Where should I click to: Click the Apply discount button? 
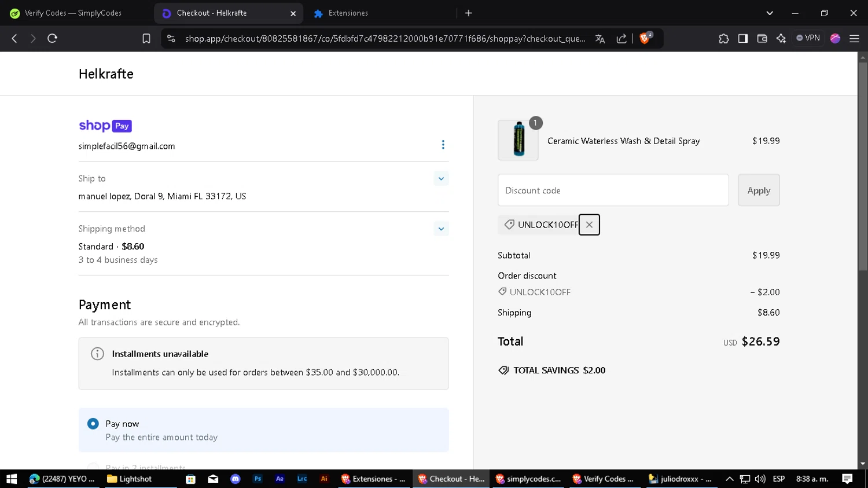[x=759, y=190]
